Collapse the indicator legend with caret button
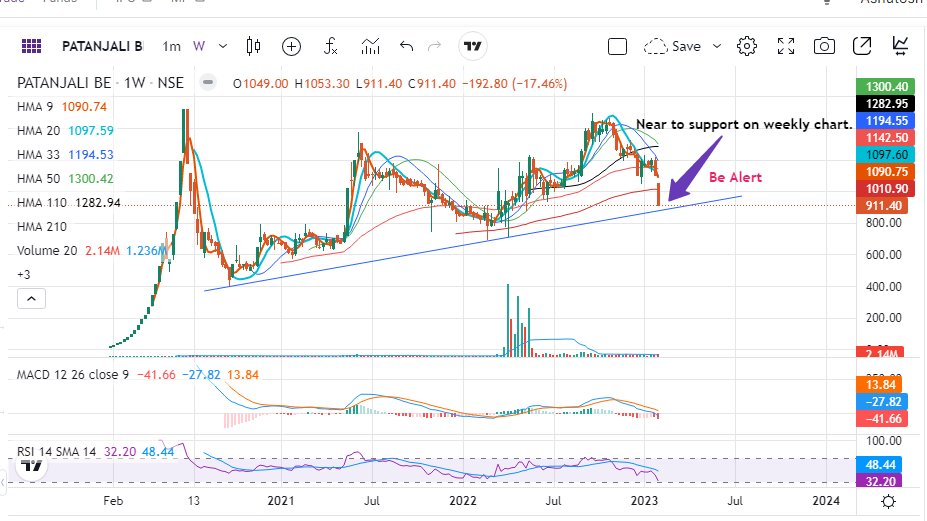927x521 pixels. point(31,299)
